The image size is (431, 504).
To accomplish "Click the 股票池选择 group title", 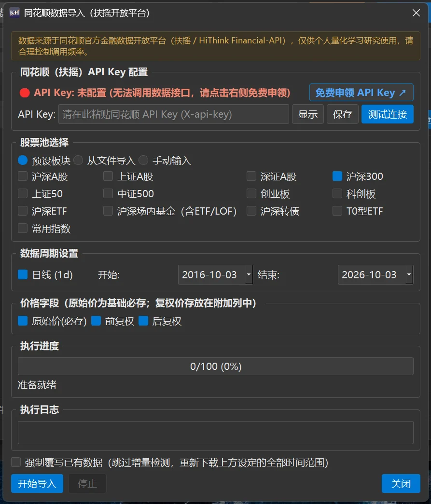I will pos(44,142).
